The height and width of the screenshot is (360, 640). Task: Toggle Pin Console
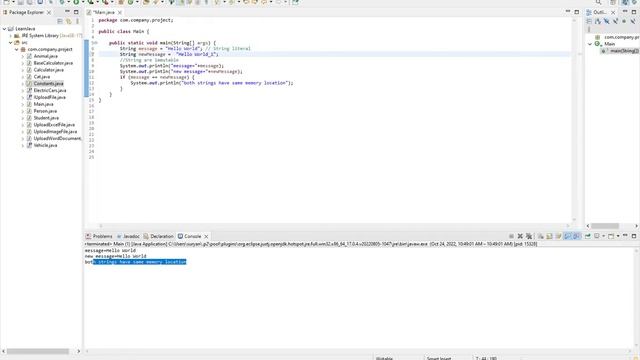click(587, 236)
